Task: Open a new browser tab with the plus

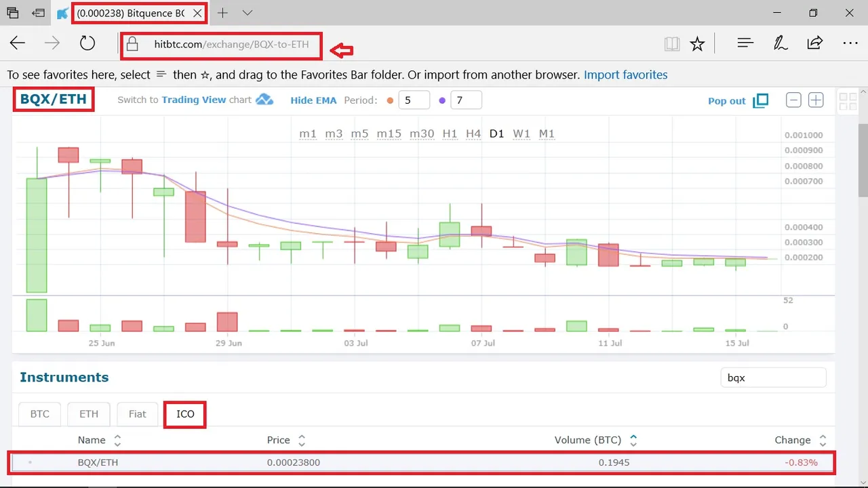Action: click(x=222, y=13)
